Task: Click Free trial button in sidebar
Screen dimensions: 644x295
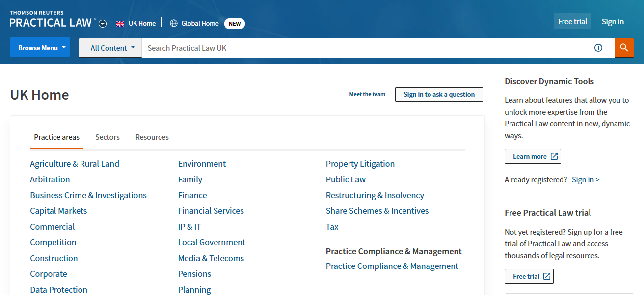Action: [529, 276]
